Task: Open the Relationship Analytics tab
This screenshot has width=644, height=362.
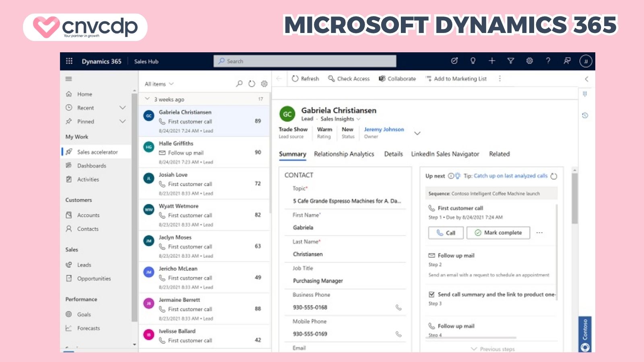Action: (344, 154)
